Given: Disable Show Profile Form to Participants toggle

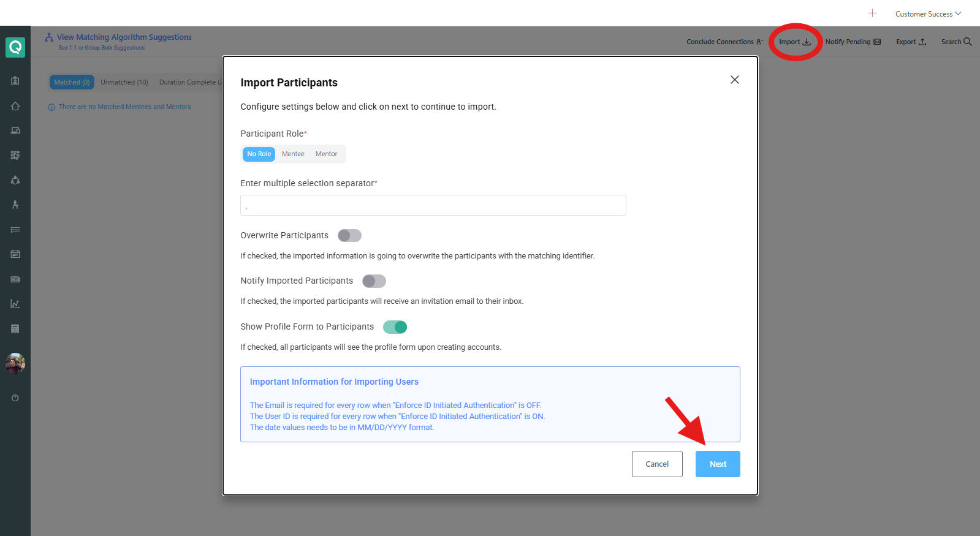Looking at the screenshot, I should coord(395,327).
